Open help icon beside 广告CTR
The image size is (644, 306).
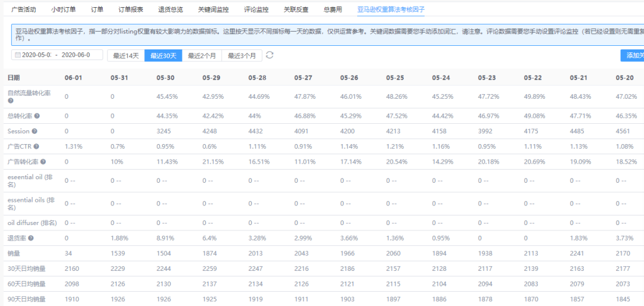tap(36, 146)
